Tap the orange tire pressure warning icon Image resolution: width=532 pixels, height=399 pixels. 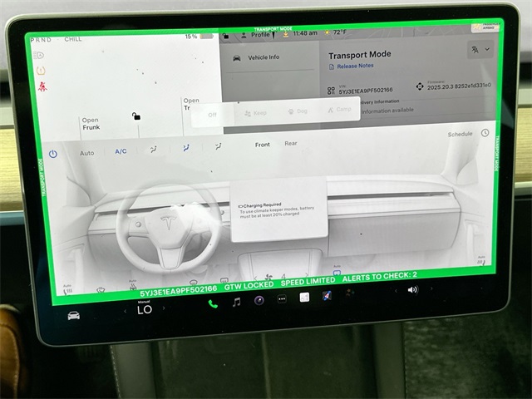41,71
